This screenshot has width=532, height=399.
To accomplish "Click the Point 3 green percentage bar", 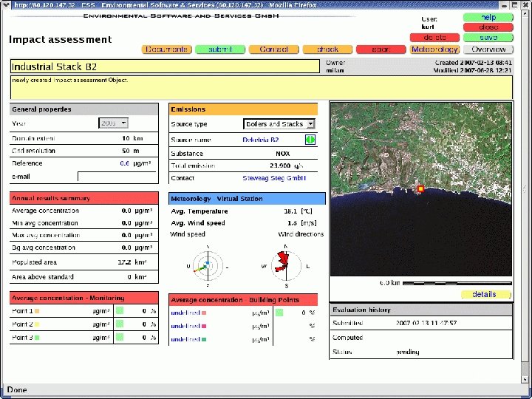I will [x=120, y=337].
